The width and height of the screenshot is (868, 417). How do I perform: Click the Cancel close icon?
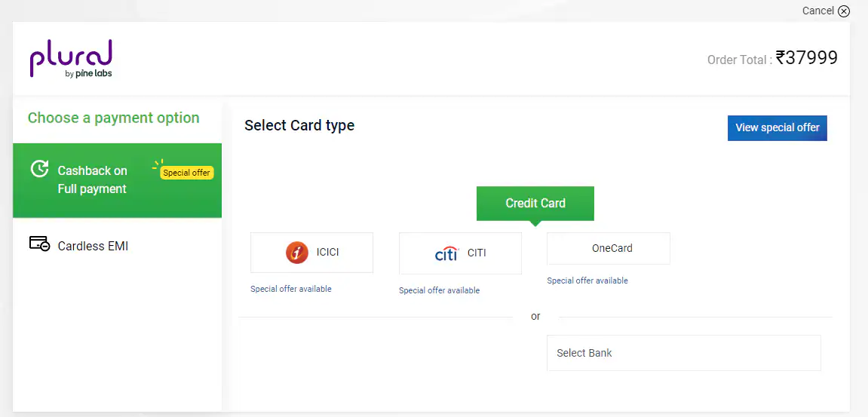click(x=844, y=11)
